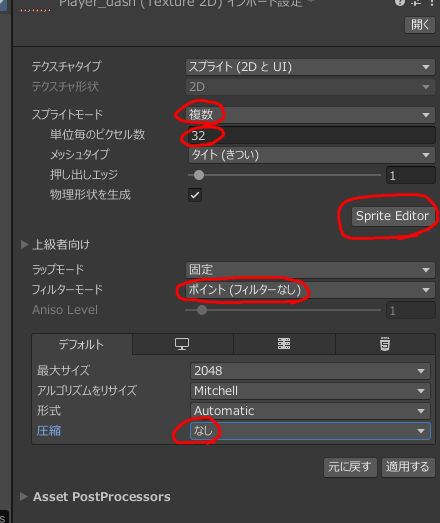Open the スプライトモード dropdown
This screenshot has height=523, width=440.
click(x=310, y=115)
